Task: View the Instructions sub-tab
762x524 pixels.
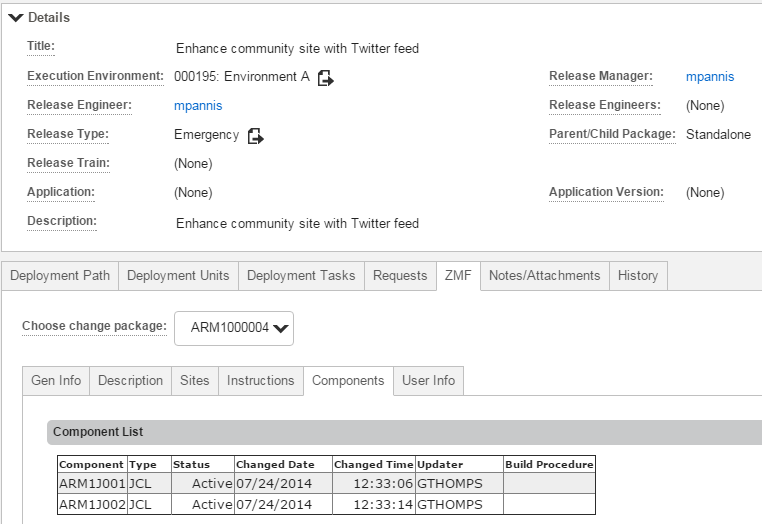Action: pyautogui.click(x=261, y=381)
